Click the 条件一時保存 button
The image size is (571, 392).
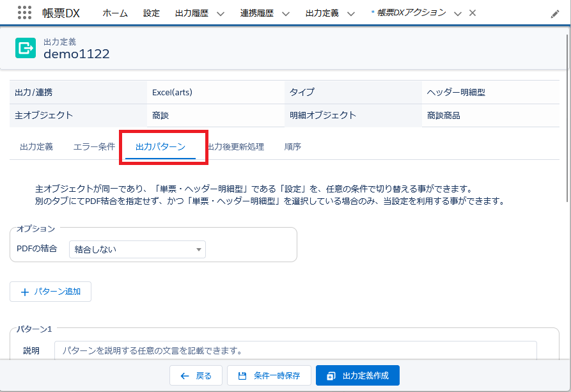pos(269,375)
